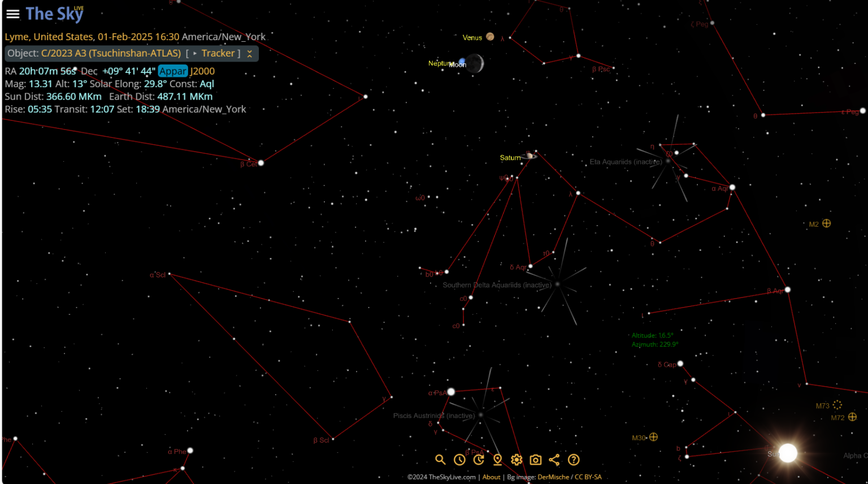Click the camera screenshot icon
The width and height of the screenshot is (868, 484).
point(536,460)
